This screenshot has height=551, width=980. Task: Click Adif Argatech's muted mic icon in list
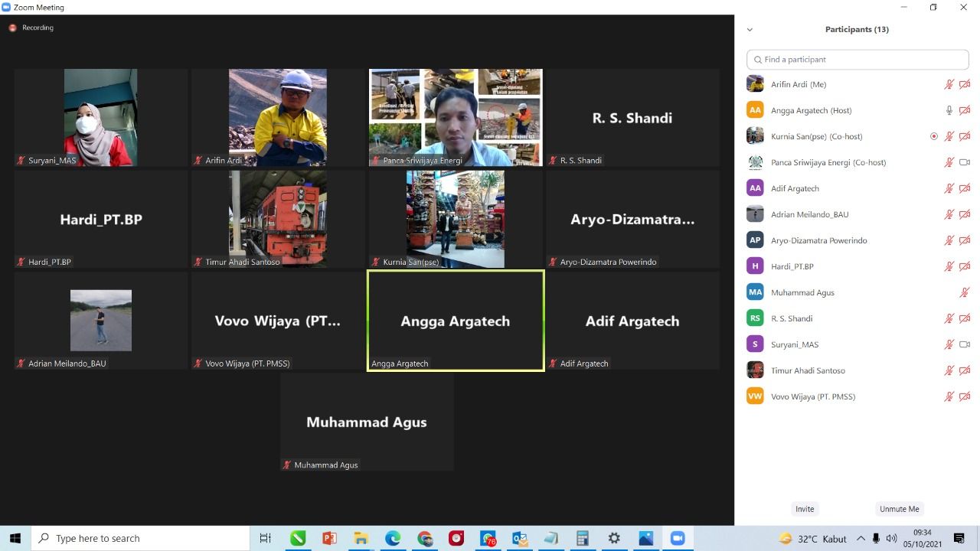click(x=949, y=188)
